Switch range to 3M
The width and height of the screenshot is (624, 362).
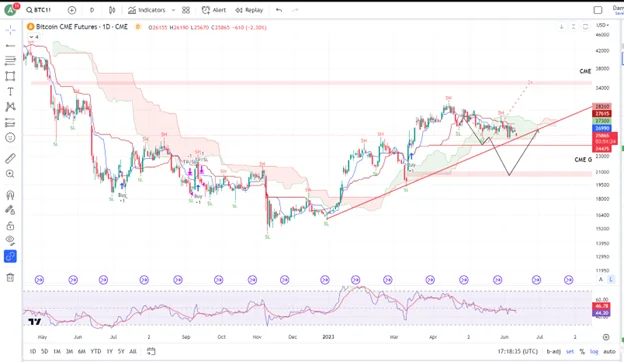(69, 351)
